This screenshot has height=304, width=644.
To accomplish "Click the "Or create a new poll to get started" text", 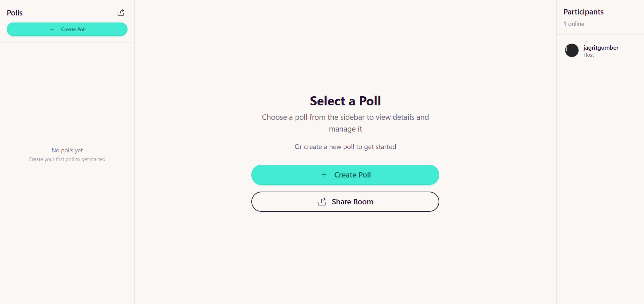I will 345,147.
